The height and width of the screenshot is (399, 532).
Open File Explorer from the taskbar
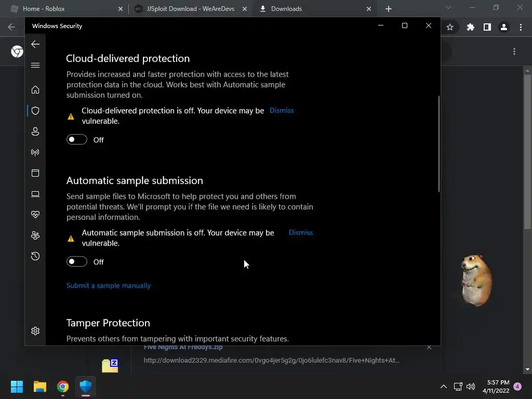coord(39,387)
